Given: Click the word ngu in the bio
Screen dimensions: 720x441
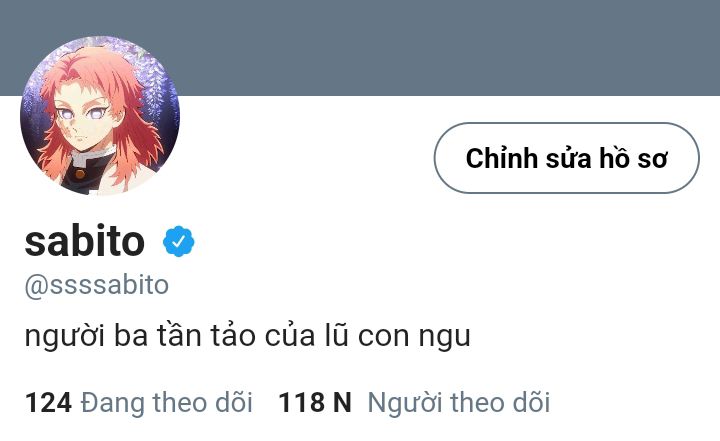Looking at the screenshot, I should (x=444, y=338).
